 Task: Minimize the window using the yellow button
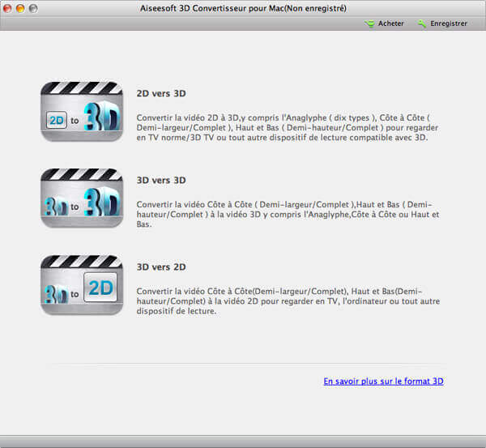pos(21,8)
